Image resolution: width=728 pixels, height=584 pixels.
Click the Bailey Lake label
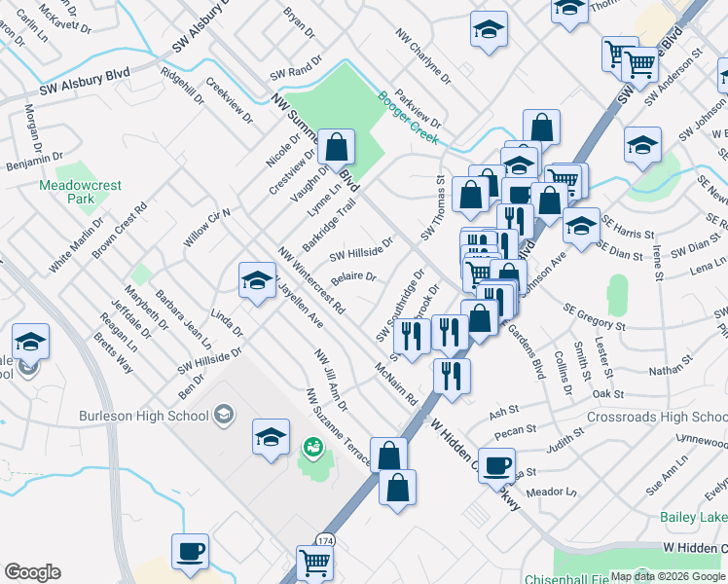pos(694,517)
